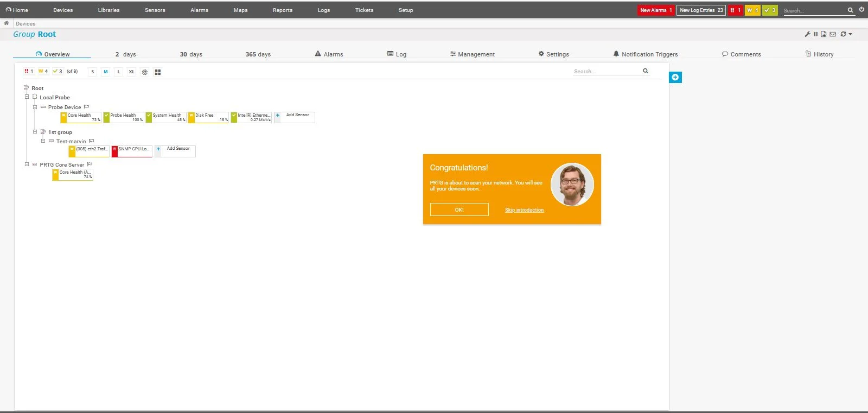Set tree size to M
Image resolution: width=868 pixels, height=413 pixels.
click(106, 72)
